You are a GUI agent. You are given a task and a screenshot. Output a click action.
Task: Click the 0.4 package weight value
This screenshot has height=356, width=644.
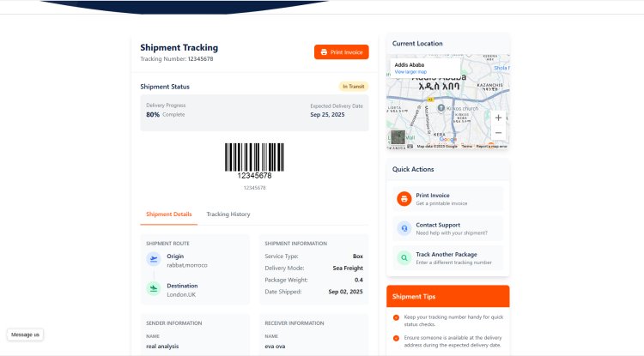[359, 281]
